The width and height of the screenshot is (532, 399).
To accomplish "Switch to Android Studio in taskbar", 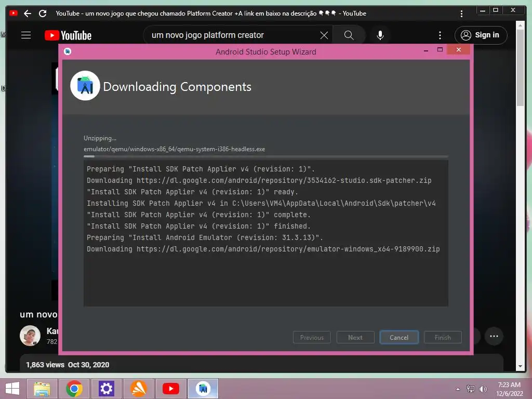I will [x=203, y=389].
